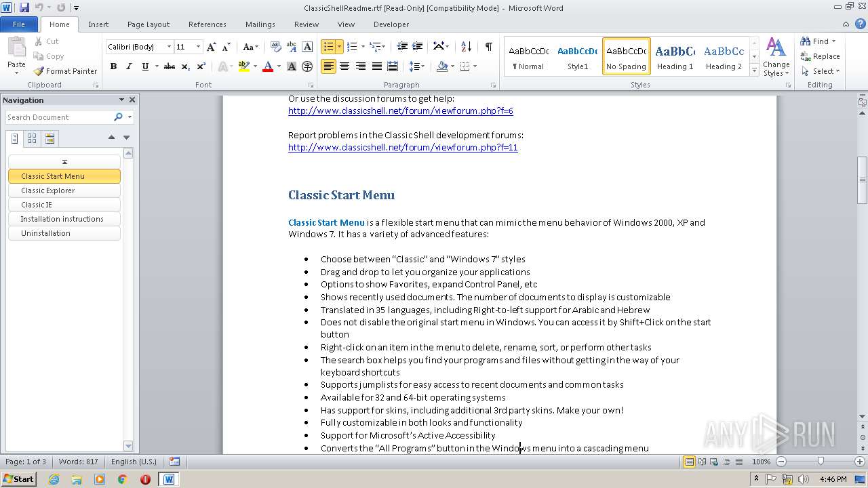The image size is (868, 488).
Task: Switch to Web Layout view
Action: click(713, 462)
